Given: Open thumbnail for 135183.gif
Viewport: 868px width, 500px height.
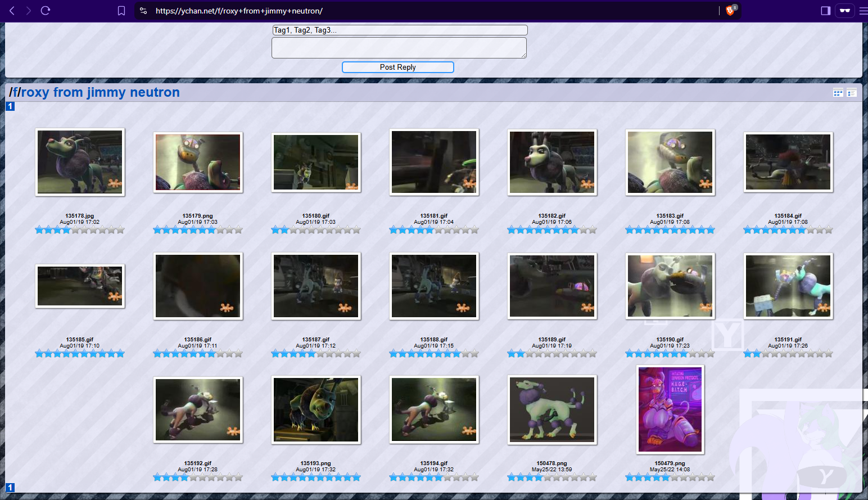Looking at the screenshot, I should [670, 163].
